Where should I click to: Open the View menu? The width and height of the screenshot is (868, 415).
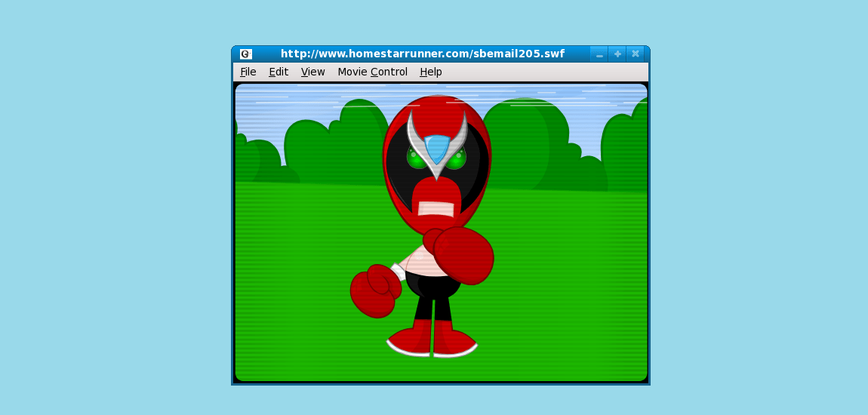pyautogui.click(x=312, y=72)
